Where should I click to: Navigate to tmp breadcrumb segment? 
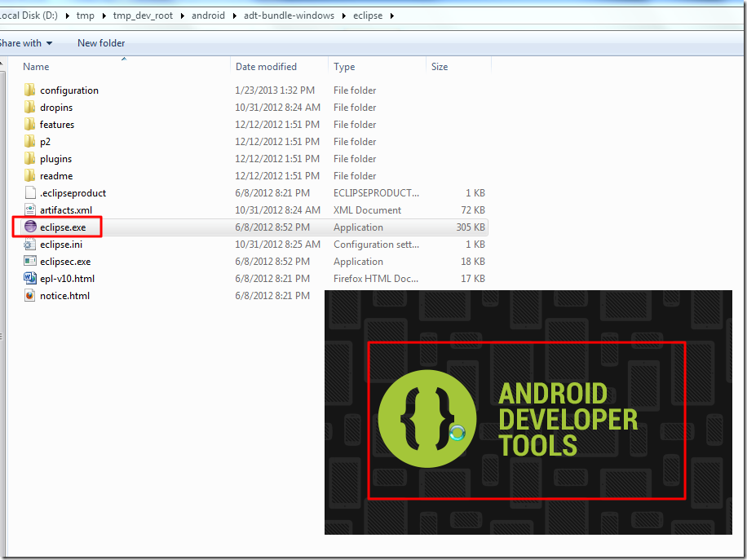(86, 15)
